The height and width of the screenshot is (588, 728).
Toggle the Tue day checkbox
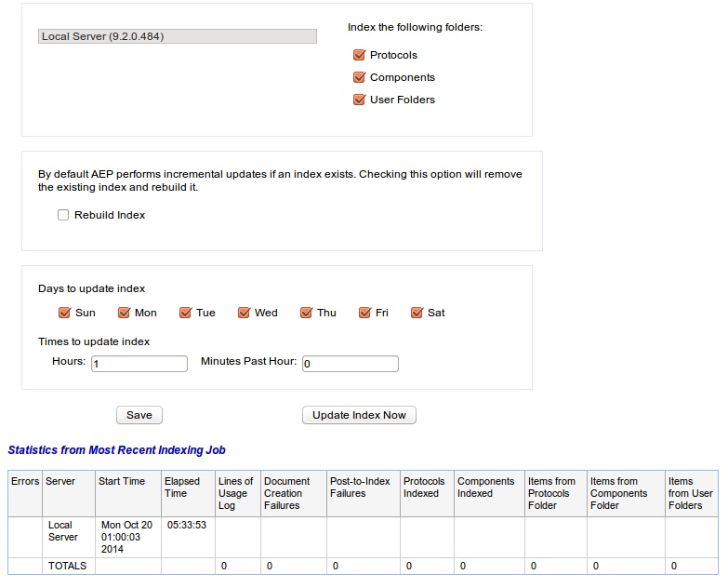pyautogui.click(x=185, y=314)
